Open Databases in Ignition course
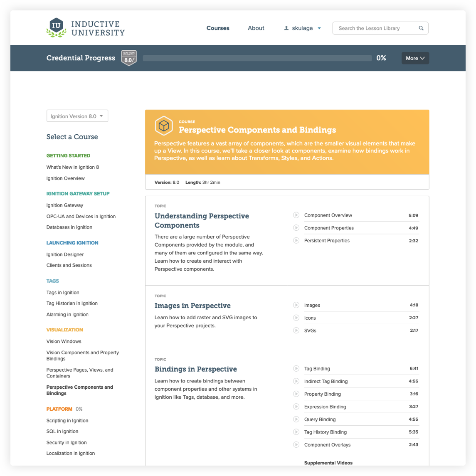This screenshot has height=476, width=476. (69, 227)
